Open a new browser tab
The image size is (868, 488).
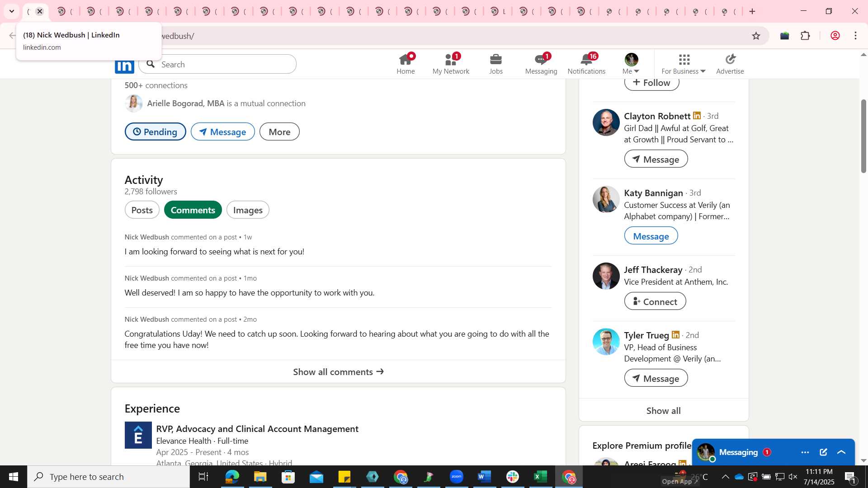(x=752, y=11)
